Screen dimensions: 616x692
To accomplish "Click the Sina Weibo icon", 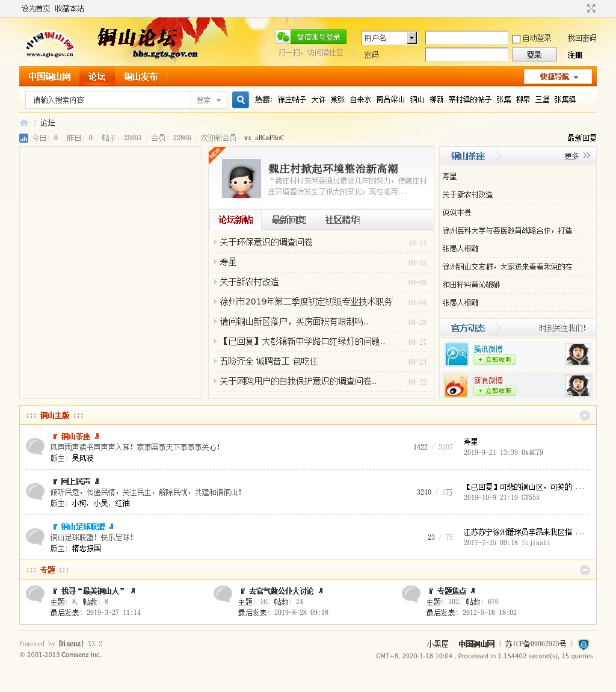I will (456, 386).
